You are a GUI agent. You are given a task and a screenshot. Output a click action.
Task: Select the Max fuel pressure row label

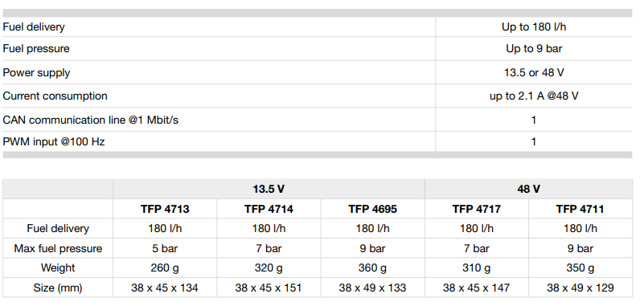pyautogui.click(x=58, y=248)
